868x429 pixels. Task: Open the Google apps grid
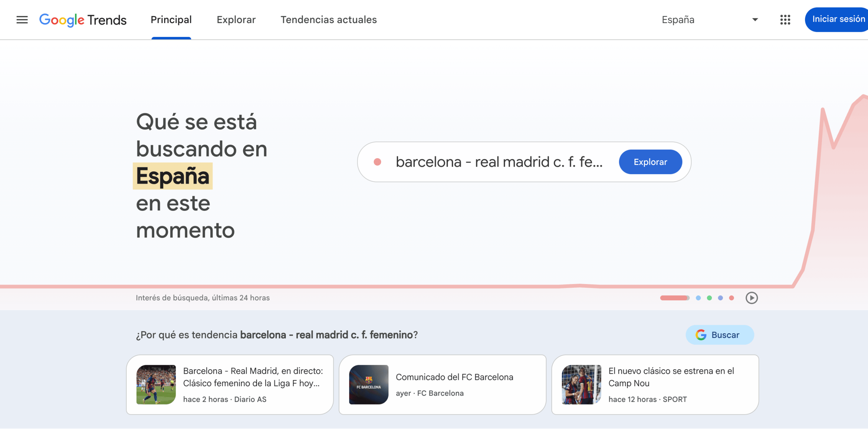785,20
